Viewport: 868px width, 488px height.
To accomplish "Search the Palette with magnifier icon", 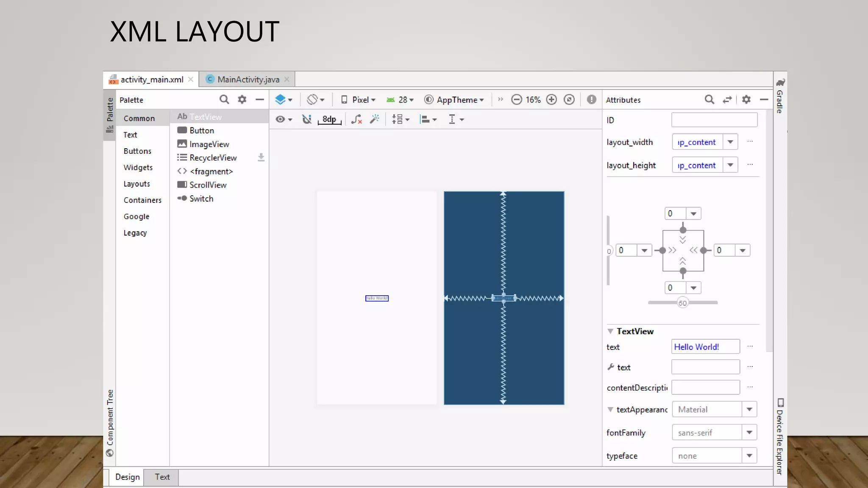I will click(x=224, y=100).
